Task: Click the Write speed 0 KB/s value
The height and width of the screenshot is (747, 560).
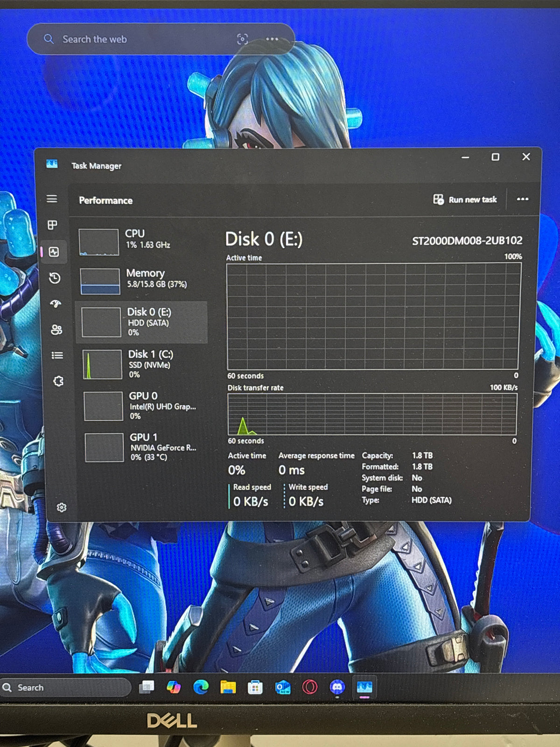Action: [x=306, y=501]
